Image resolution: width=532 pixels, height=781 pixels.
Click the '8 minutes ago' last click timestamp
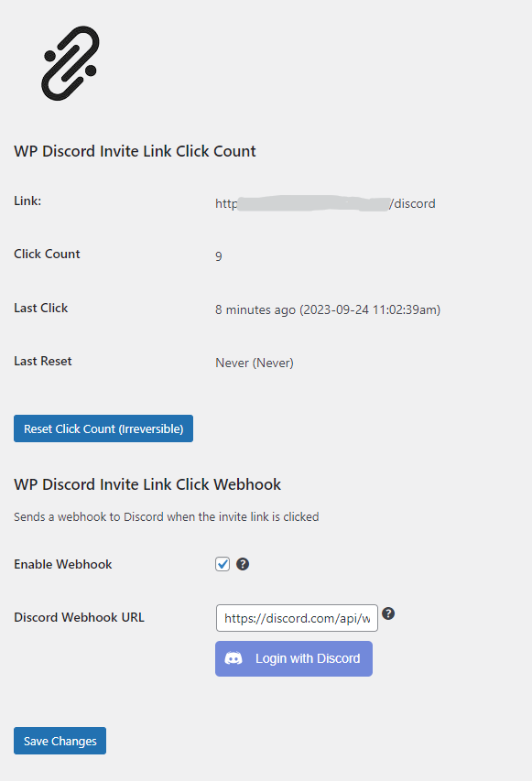[327, 309]
